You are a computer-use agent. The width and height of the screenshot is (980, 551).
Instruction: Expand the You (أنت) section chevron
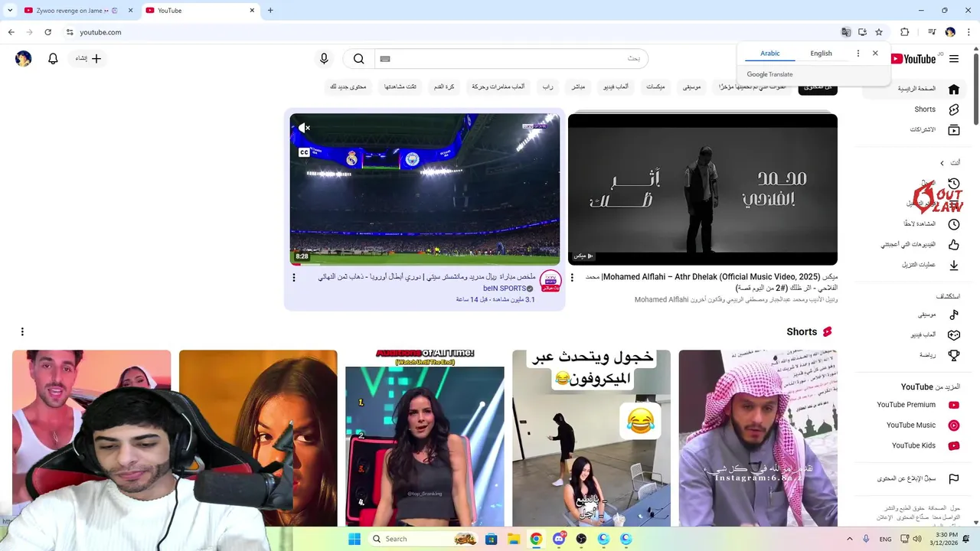(x=942, y=163)
